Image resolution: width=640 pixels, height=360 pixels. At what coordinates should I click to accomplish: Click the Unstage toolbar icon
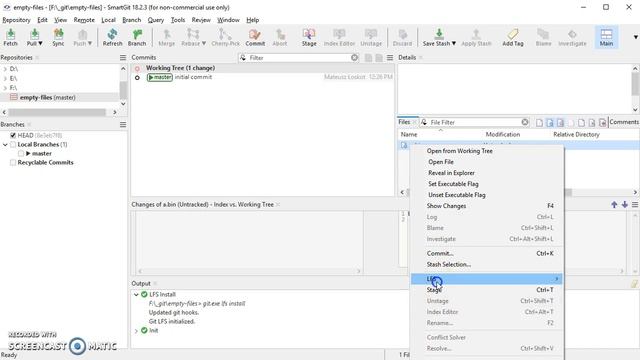coord(371,38)
